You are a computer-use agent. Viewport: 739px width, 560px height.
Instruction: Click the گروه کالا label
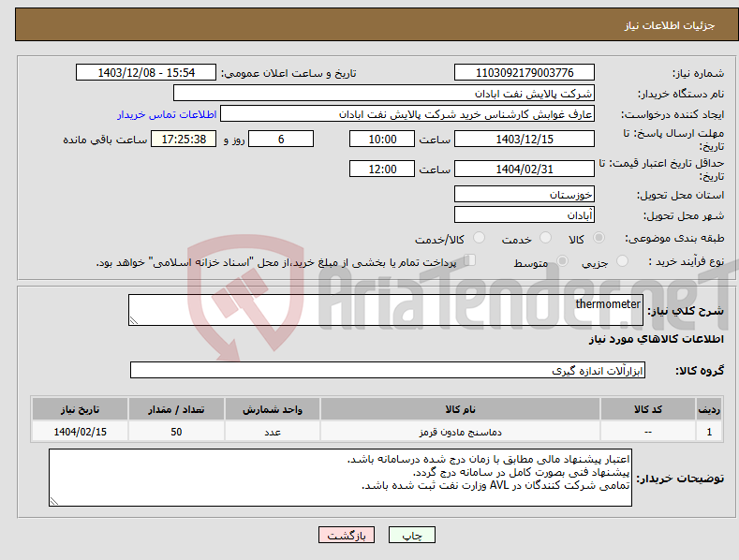pos(700,371)
